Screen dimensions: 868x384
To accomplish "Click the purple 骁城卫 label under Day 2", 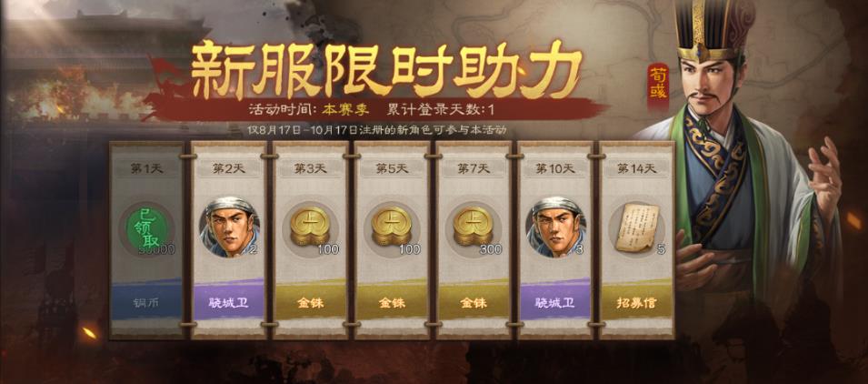I will (229, 303).
